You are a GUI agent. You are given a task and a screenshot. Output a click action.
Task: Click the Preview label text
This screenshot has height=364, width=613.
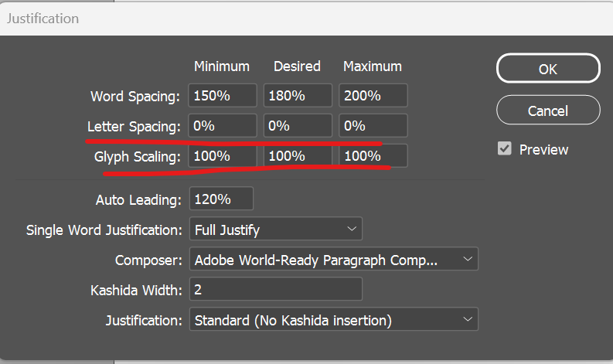pyautogui.click(x=543, y=150)
